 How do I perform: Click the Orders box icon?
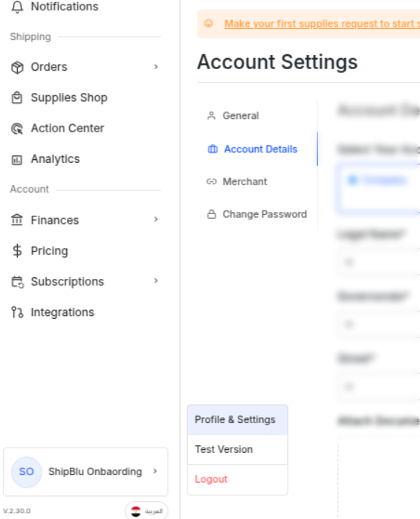tap(17, 67)
